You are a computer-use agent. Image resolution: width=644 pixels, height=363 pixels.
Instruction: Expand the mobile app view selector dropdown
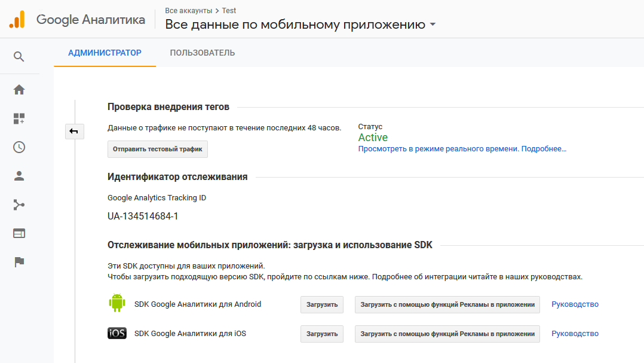tap(433, 25)
